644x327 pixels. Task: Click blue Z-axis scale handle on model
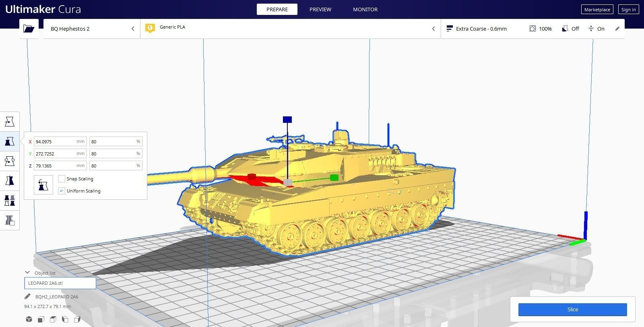(287, 120)
